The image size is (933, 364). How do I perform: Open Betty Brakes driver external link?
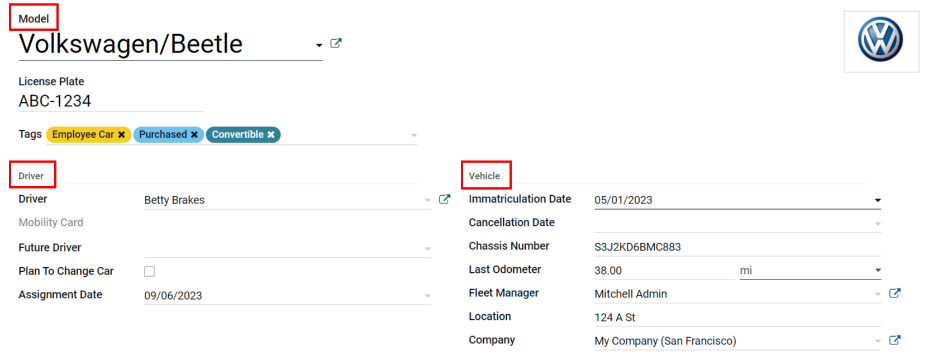[x=444, y=200]
